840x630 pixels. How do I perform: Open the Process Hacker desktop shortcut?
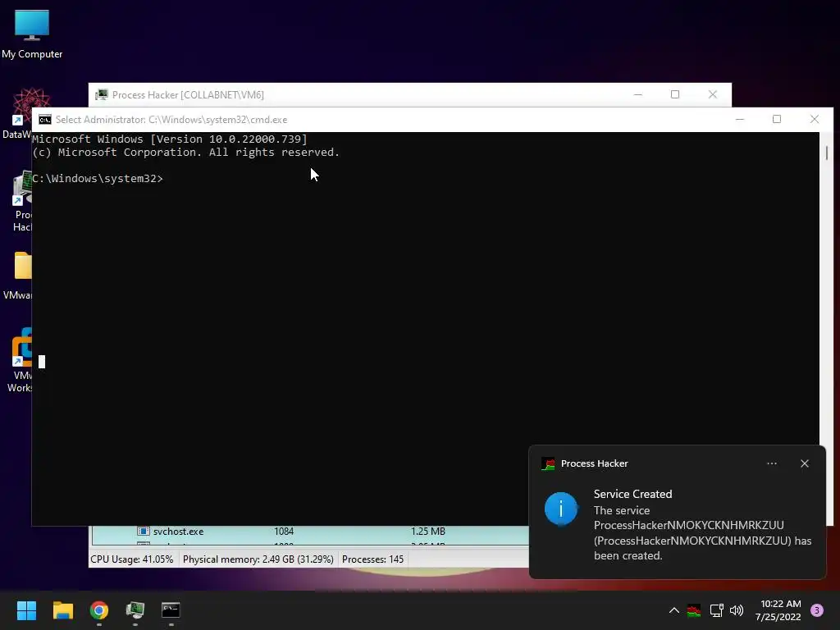tap(21, 202)
